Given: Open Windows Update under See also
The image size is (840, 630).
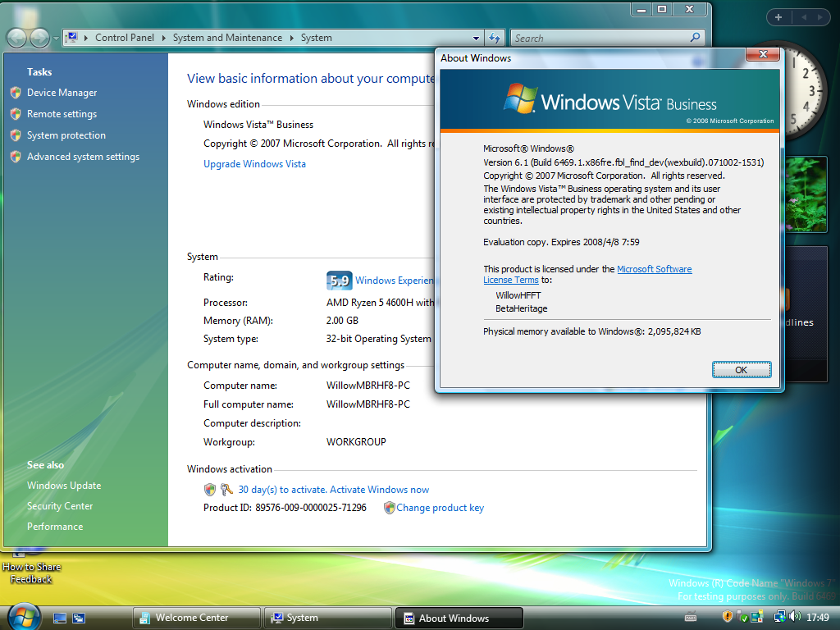Looking at the screenshot, I should click(64, 486).
